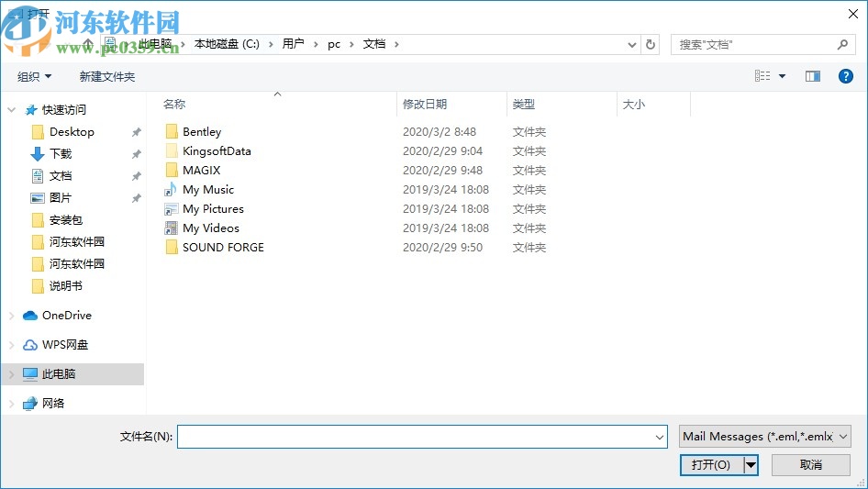This screenshot has width=868, height=489.
Task: Click the SOUND FORGE folder icon
Action: click(x=172, y=247)
